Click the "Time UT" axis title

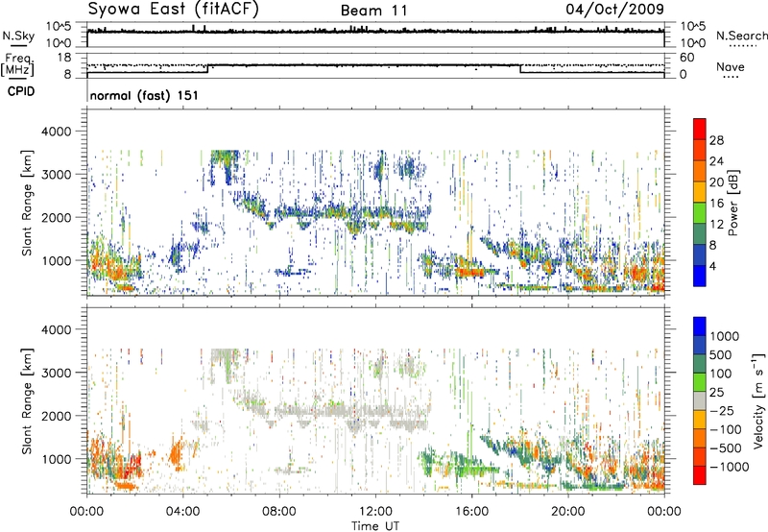375,526
